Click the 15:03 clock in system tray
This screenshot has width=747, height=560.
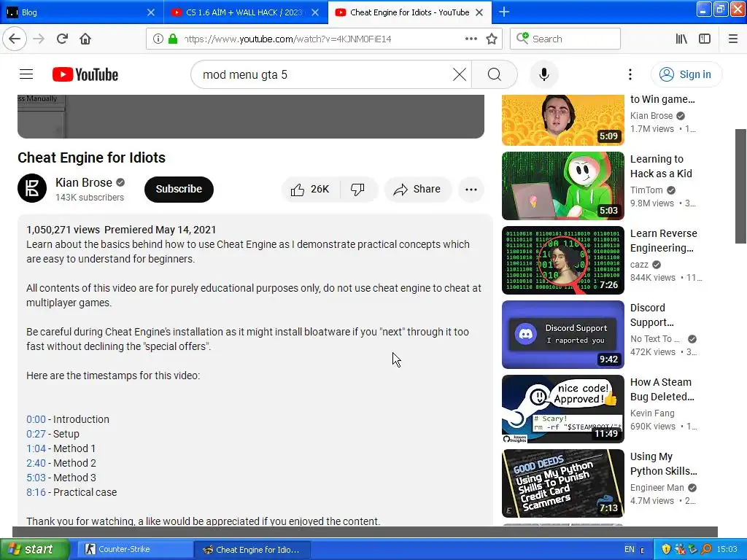727,550
